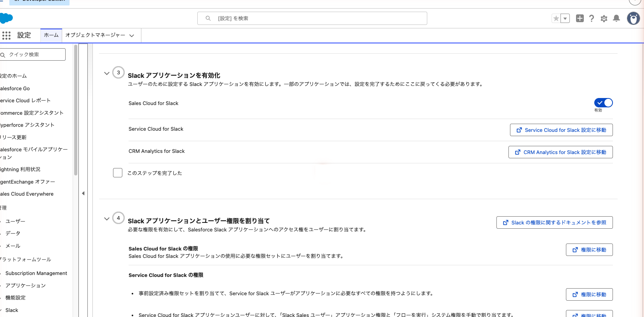
Task: Click 権限に移動 beside 事前設定済み権限セット bullet
Action: coord(589,294)
